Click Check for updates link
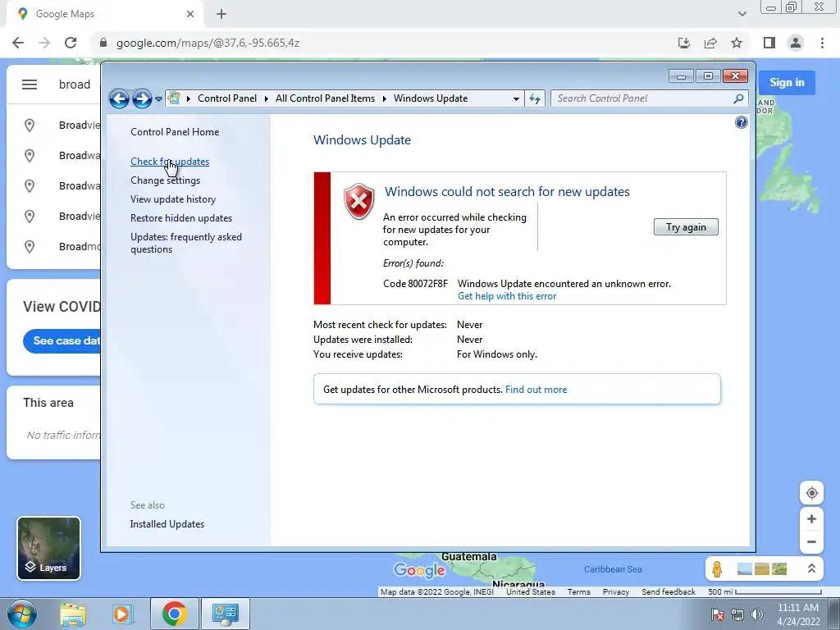Viewport: 840px width, 630px height. (170, 162)
